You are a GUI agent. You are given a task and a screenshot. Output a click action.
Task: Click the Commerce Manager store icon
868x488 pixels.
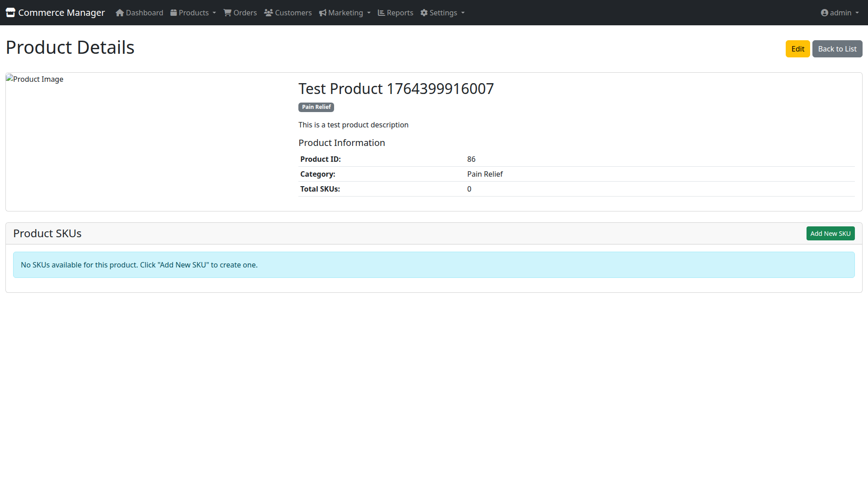(x=10, y=13)
